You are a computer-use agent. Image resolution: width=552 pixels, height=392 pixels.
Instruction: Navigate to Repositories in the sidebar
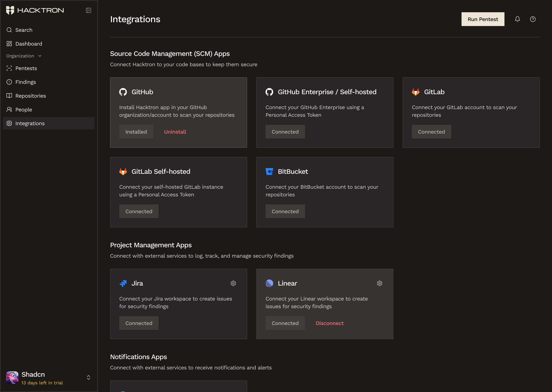pyautogui.click(x=30, y=96)
